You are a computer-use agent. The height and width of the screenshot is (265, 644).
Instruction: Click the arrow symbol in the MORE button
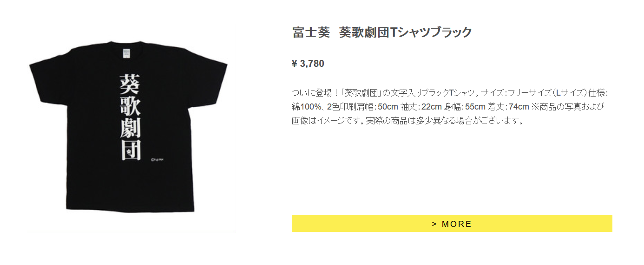click(434, 224)
